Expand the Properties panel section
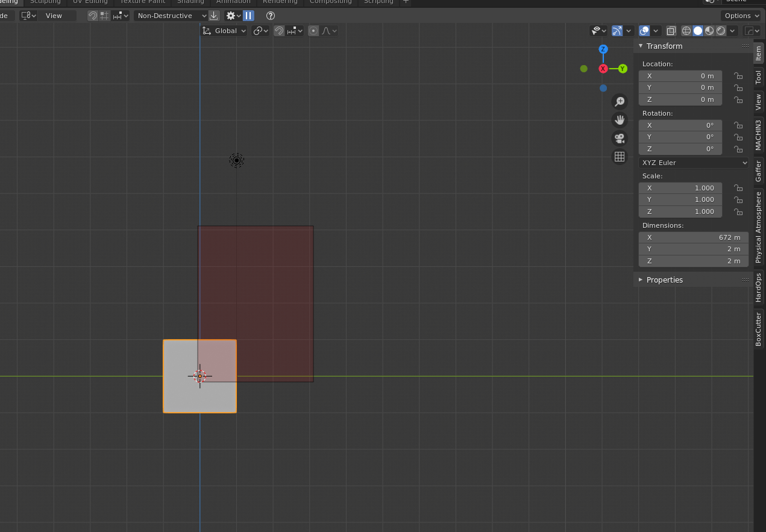Viewport: 766px width, 532px height. (x=664, y=280)
